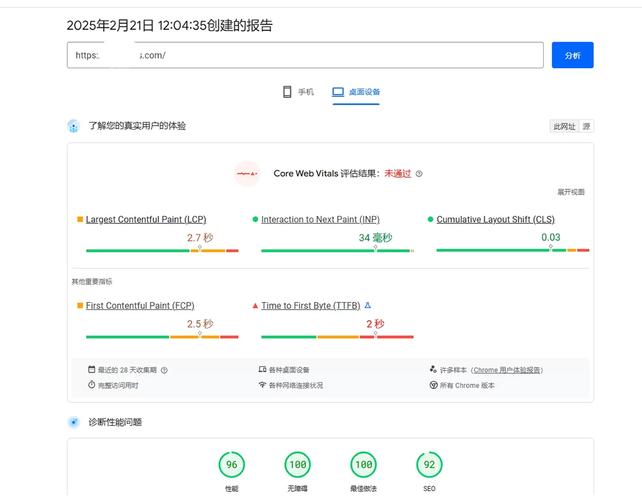The image size is (642, 500).
Task: Click the TTFB distribution bar
Action: click(337, 337)
